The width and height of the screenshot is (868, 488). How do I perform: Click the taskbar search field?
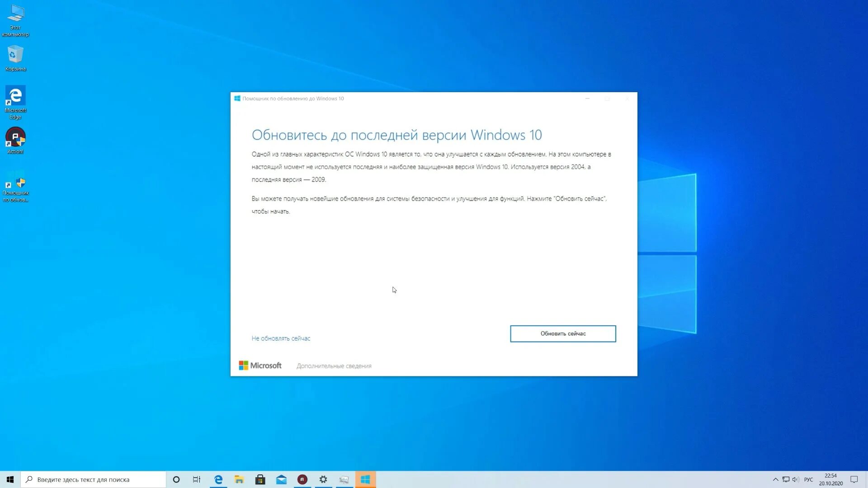(94, 479)
